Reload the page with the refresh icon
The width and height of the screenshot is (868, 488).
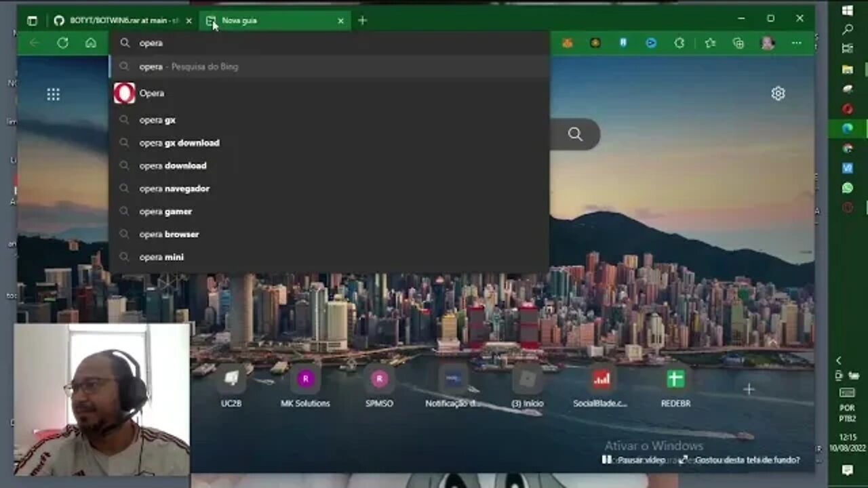[62, 43]
